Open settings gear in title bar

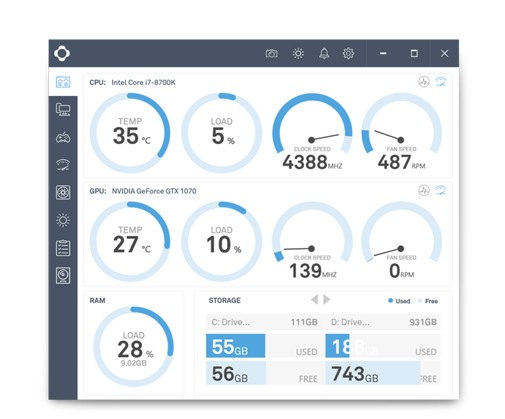[348, 53]
